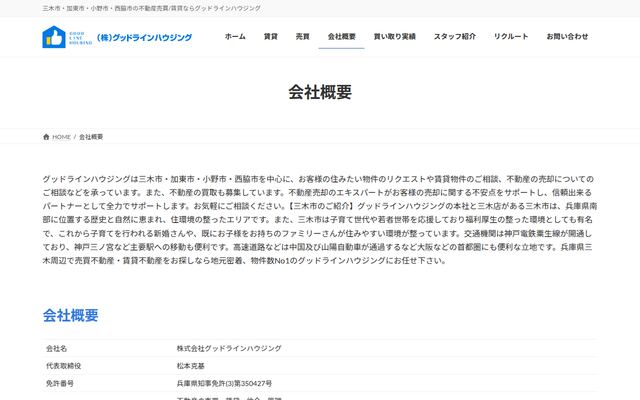This screenshot has height=400, width=640.
Task: Click the (株)グッドラインハウジング logo text
Action: tap(144, 38)
